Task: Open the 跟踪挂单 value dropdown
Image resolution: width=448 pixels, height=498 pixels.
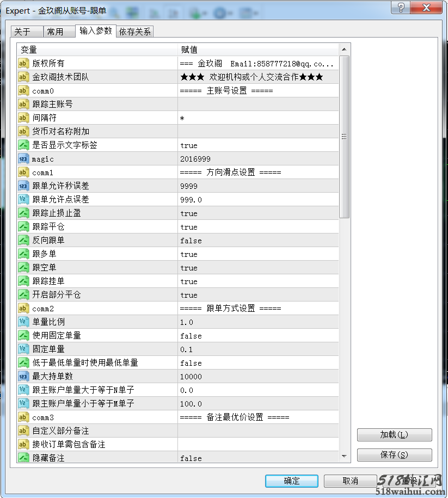Action: tap(258, 281)
